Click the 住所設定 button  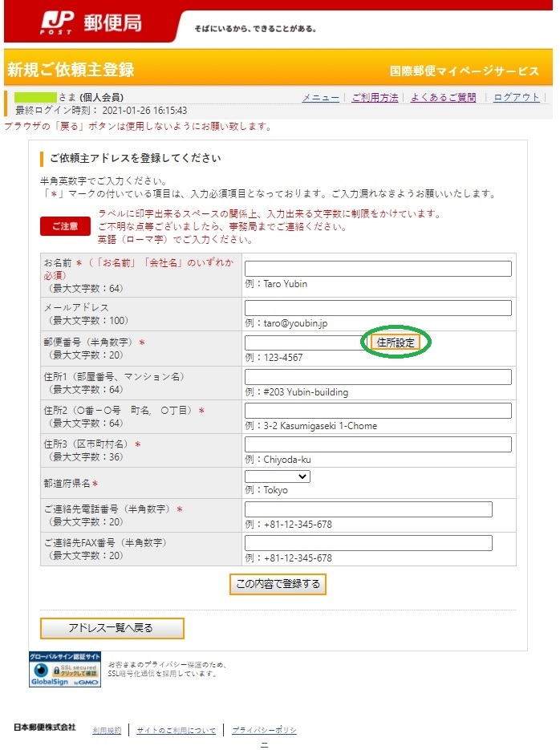coord(396,343)
